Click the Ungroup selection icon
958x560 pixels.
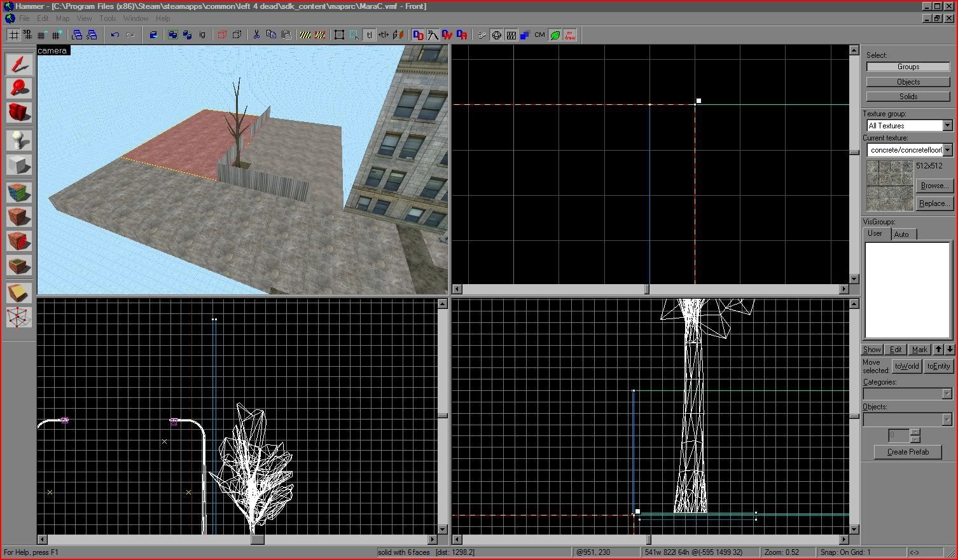point(187,35)
